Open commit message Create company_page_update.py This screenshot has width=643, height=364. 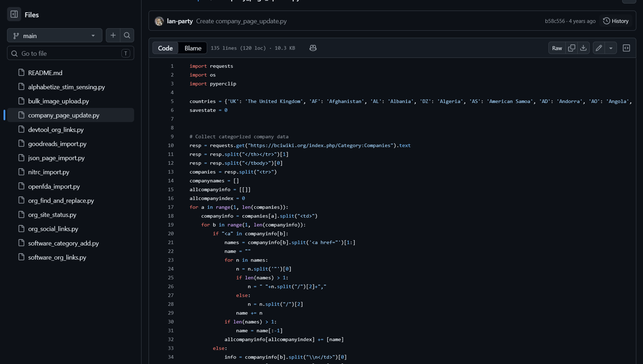tap(241, 21)
